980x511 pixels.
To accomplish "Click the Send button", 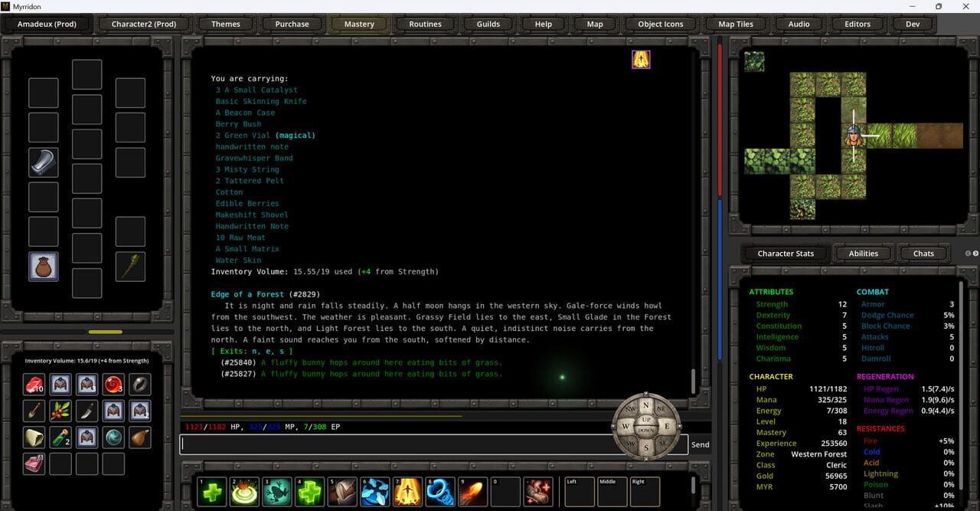I will point(701,444).
